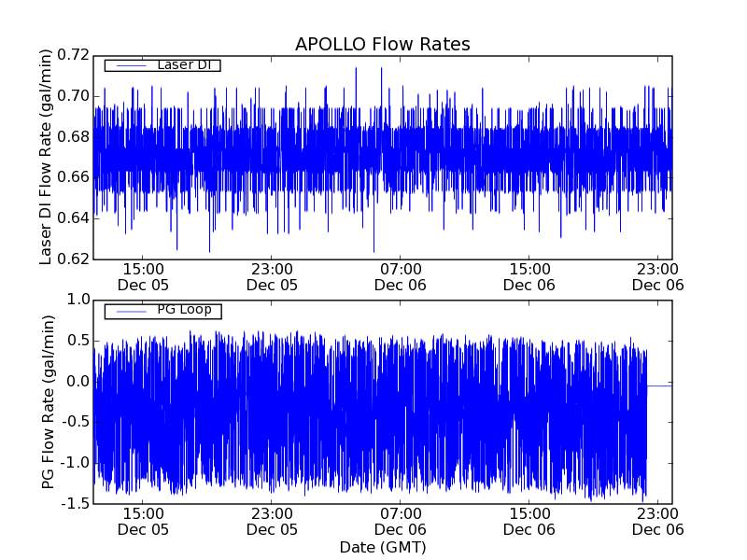Click the -1.5 tick label on the PG plot
The width and height of the screenshot is (747, 560).
pyautogui.click(x=76, y=503)
